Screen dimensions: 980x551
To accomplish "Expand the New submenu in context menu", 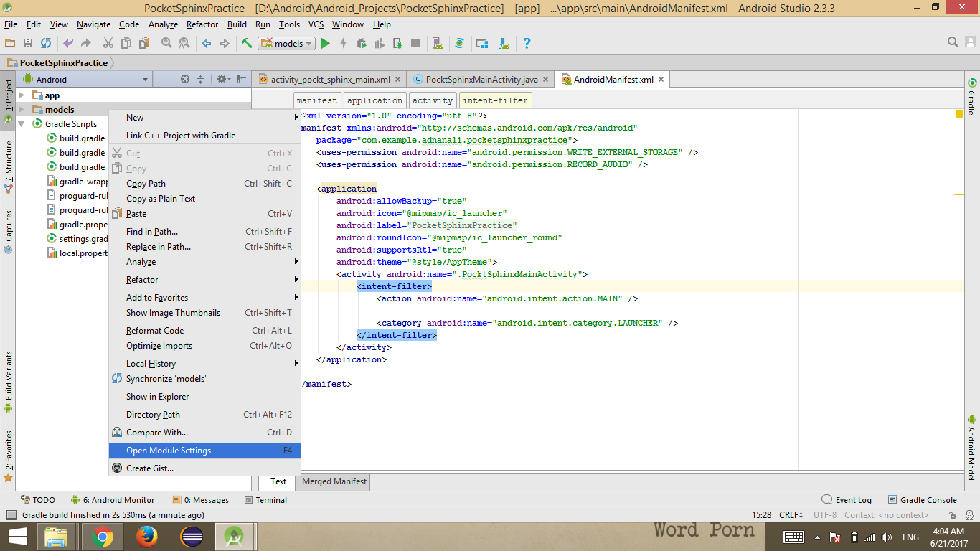I will click(204, 118).
